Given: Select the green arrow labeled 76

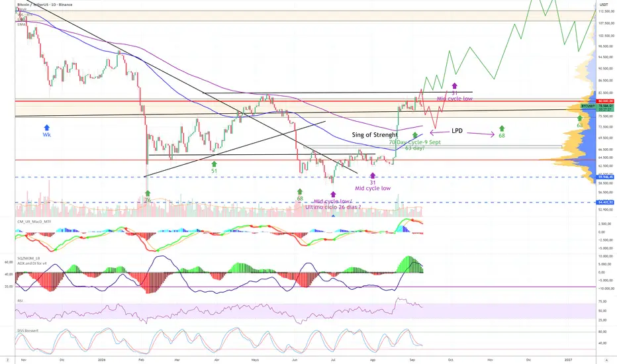Looking at the screenshot, I should pos(148,193).
